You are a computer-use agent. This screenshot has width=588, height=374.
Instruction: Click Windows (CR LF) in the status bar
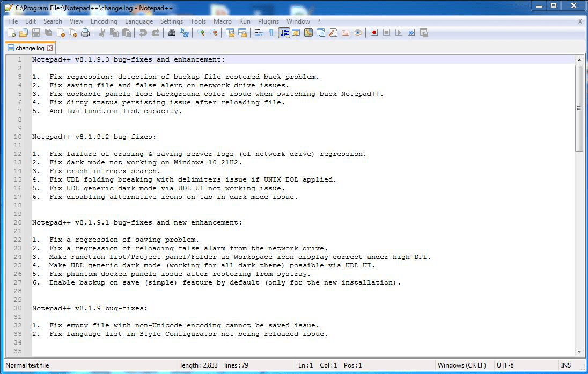(462, 365)
